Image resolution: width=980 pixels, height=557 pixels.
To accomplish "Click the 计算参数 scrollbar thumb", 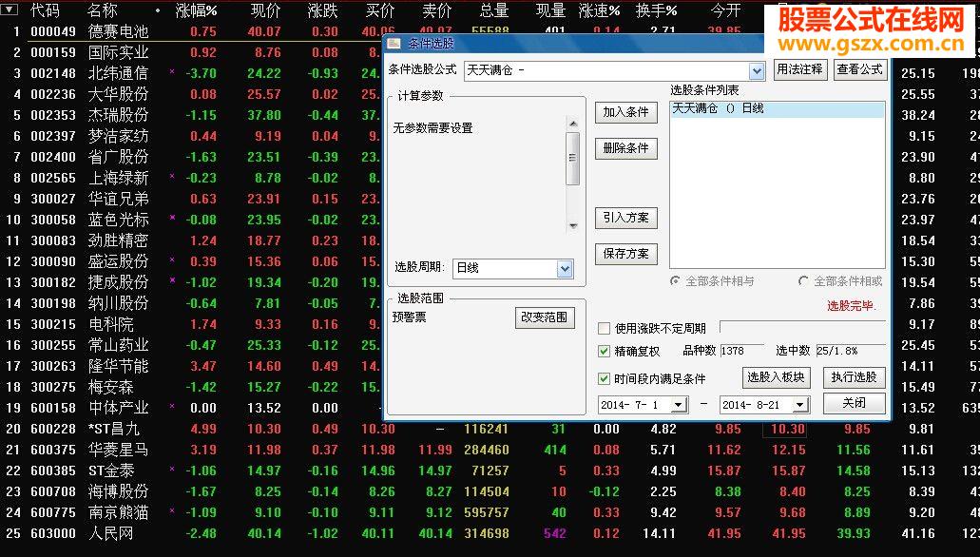I will (x=572, y=158).
